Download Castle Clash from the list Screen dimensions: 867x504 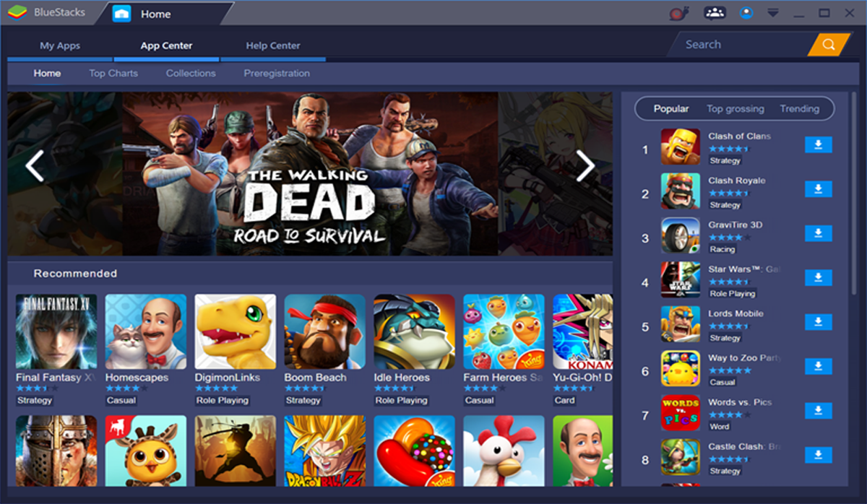tap(818, 456)
